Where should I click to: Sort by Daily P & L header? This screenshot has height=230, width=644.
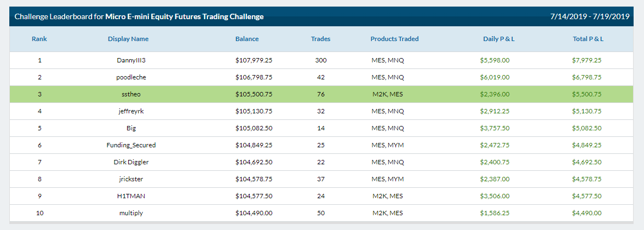(x=499, y=39)
